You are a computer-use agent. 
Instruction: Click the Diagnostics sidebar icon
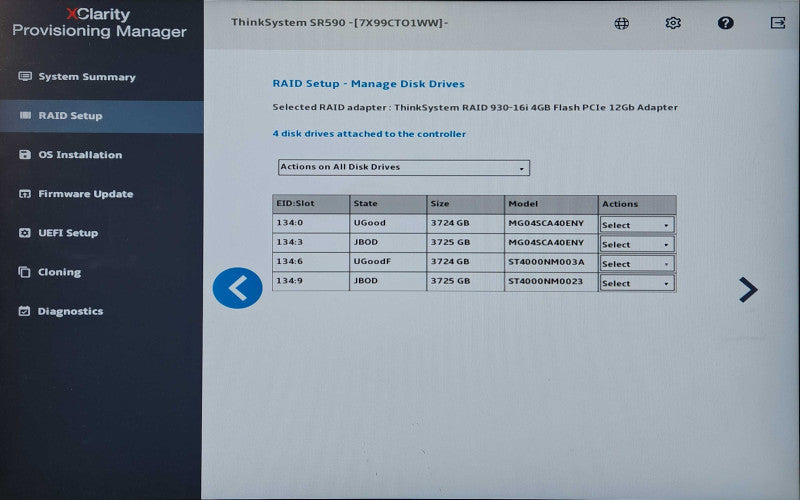tap(24, 311)
